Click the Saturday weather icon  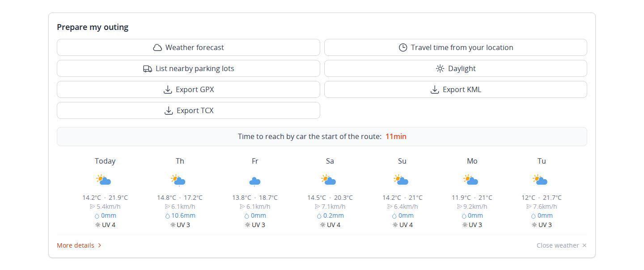(x=329, y=180)
